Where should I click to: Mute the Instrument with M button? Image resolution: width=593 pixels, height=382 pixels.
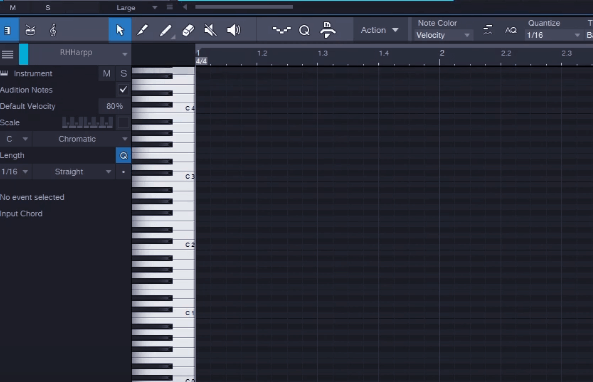pos(107,73)
